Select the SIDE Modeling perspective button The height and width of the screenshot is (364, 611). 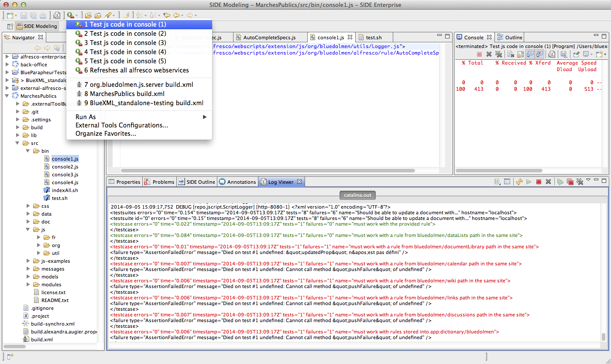37,26
